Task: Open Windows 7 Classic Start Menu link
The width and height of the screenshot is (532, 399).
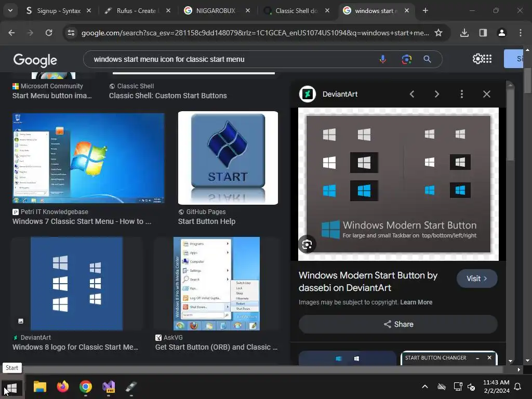Action: pos(82,221)
